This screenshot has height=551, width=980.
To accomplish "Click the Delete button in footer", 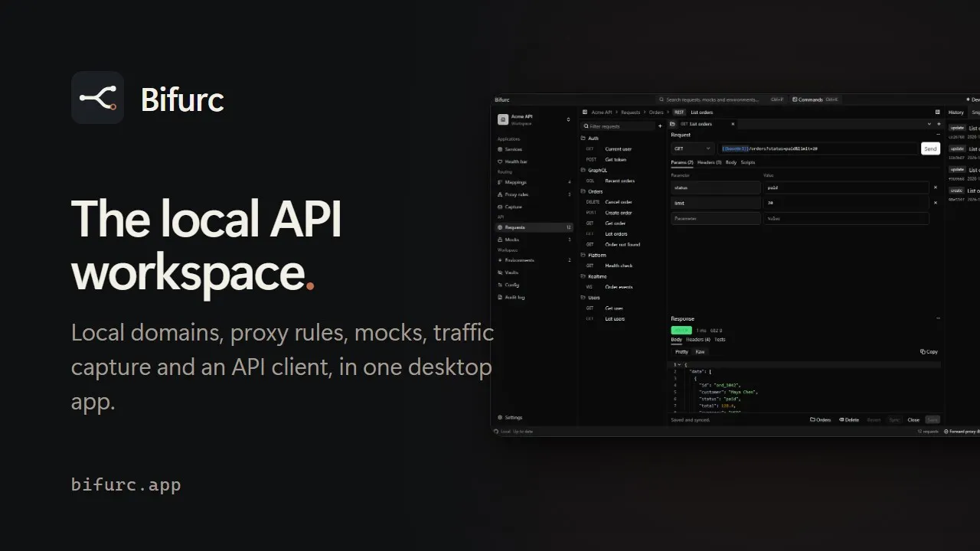I will point(849,419).
